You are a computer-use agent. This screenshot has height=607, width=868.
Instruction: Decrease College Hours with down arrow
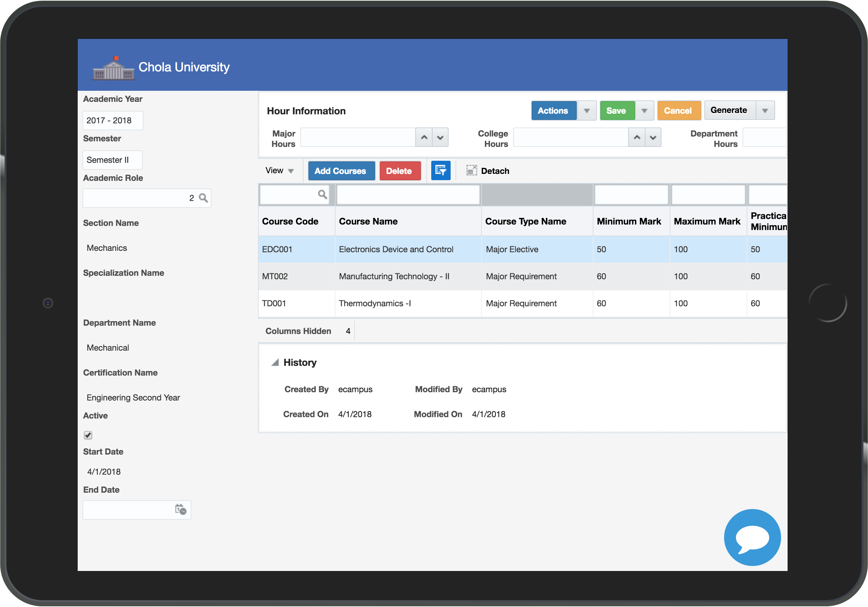point(653,138)
